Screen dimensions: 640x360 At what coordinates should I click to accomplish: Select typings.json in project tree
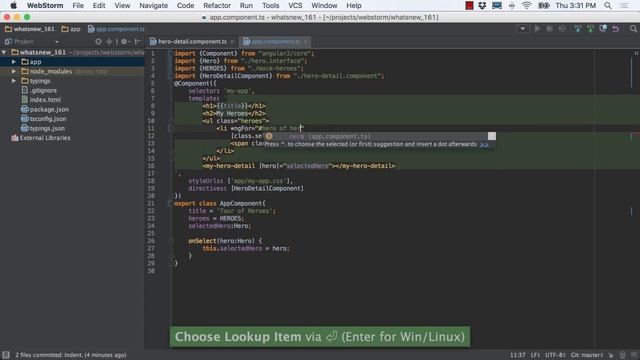pyautogui.click(x=43, y=128)
